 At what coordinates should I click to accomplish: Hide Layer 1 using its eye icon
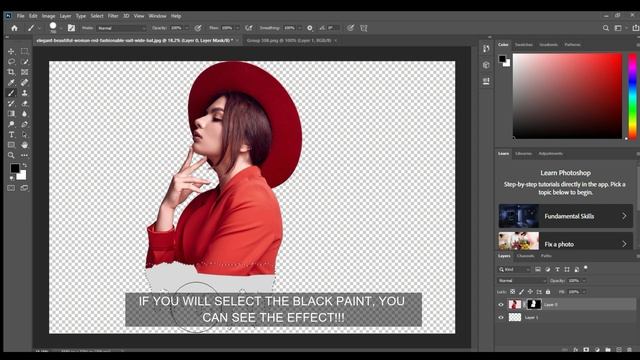pos(501,318)
